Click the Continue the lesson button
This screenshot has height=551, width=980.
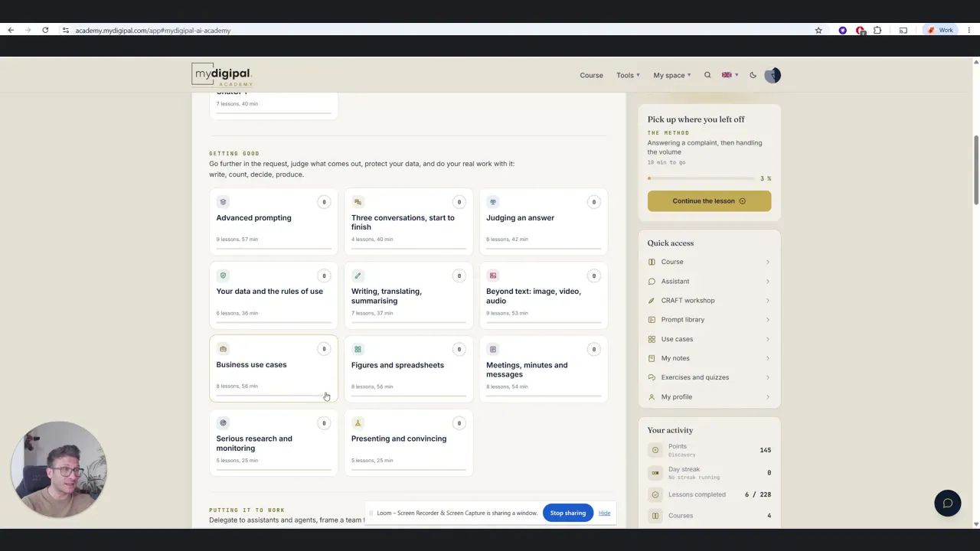click(709, 201)
